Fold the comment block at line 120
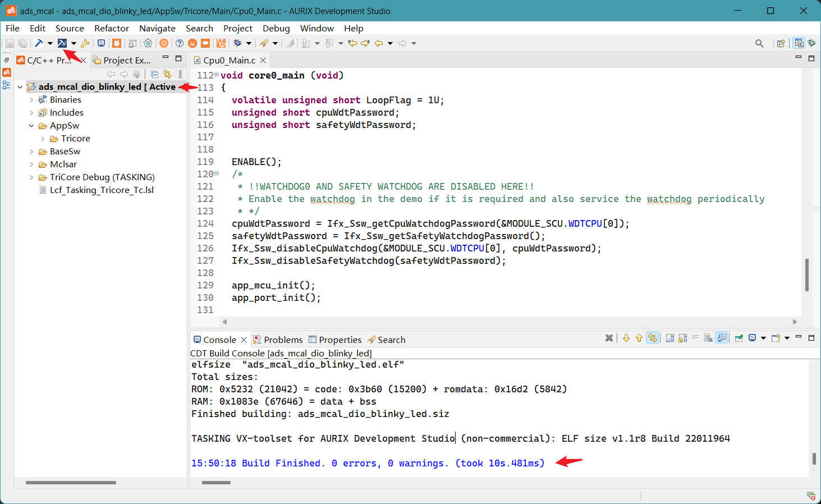 [217, 174]
